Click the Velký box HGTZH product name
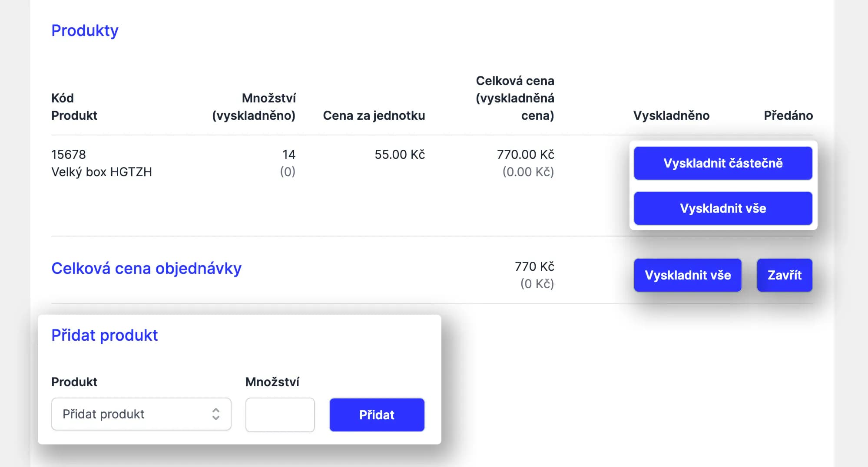Screen dimensions: 868x467 click(102, 172)
